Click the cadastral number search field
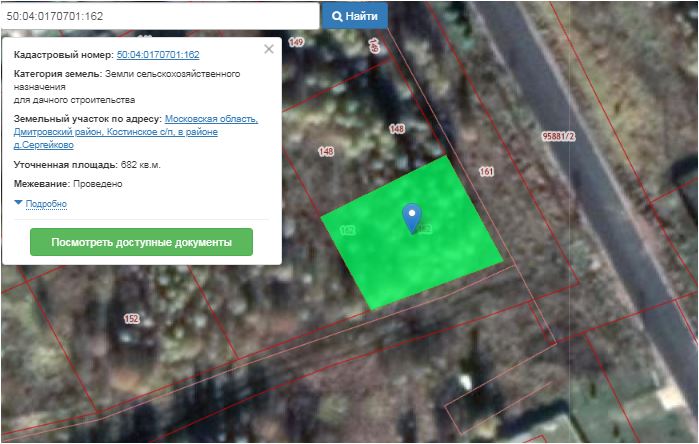 160,16
